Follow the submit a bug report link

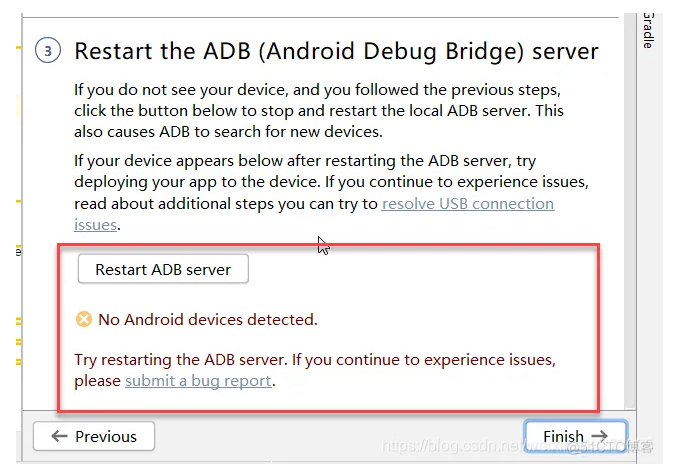(x=198, y=381)
